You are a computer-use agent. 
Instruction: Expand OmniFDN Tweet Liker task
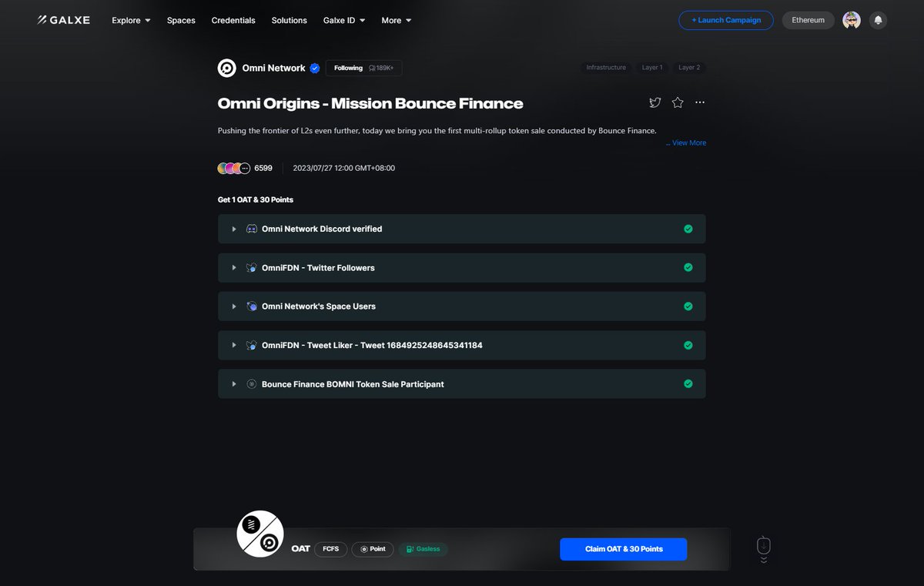point(234,345)
